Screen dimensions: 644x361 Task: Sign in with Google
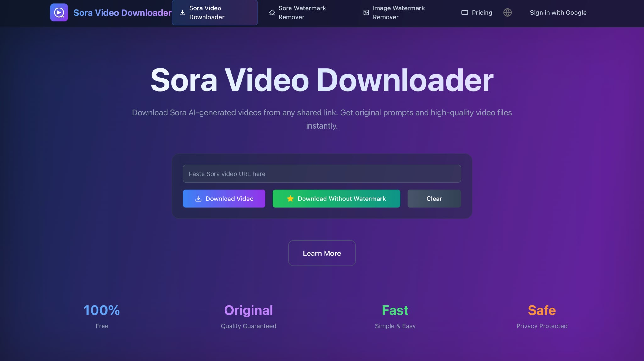point(558,13)
